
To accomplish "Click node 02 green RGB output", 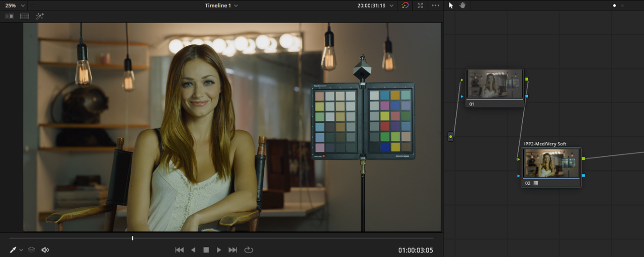I will point(583,158).
